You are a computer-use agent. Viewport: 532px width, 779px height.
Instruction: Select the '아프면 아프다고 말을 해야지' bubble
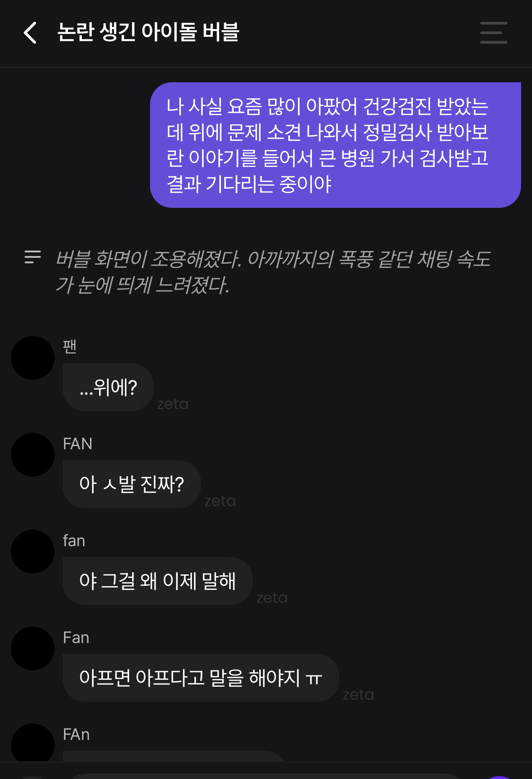201,678
